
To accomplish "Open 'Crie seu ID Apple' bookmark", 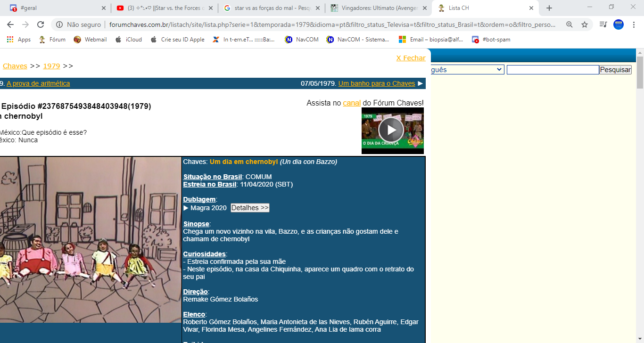I will pyautogui.click(x=177, y=40).
